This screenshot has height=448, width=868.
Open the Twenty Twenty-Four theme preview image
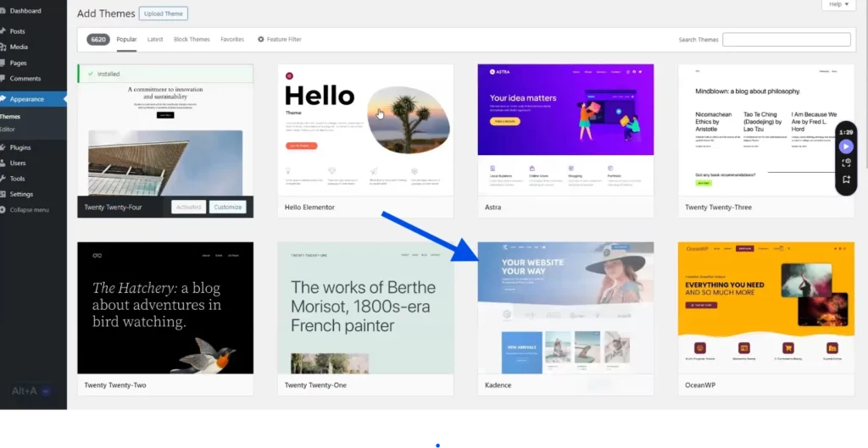(165, 140)
